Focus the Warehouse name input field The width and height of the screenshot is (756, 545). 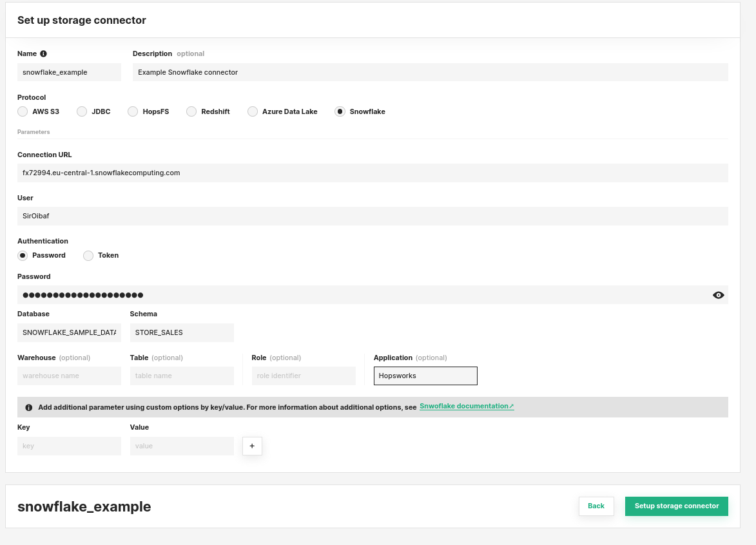tap(69, 376)
